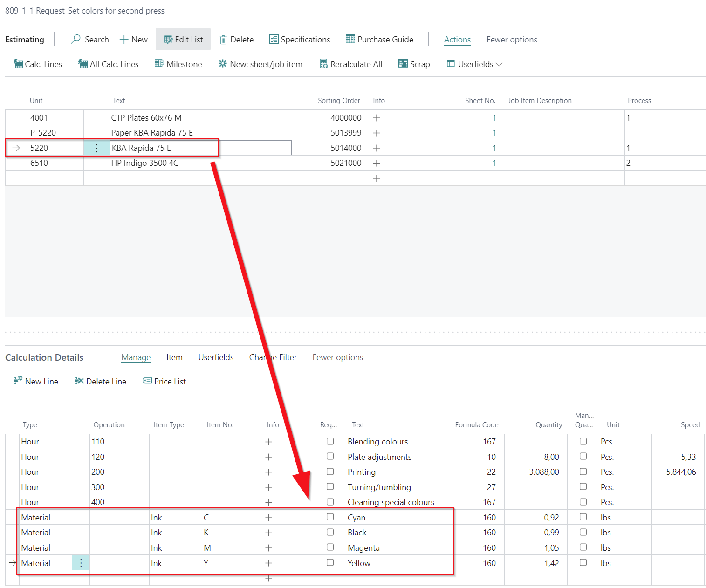This screenshot has width=706, height=588.
Task: Click the Formula Code column header
Action: 477,425
